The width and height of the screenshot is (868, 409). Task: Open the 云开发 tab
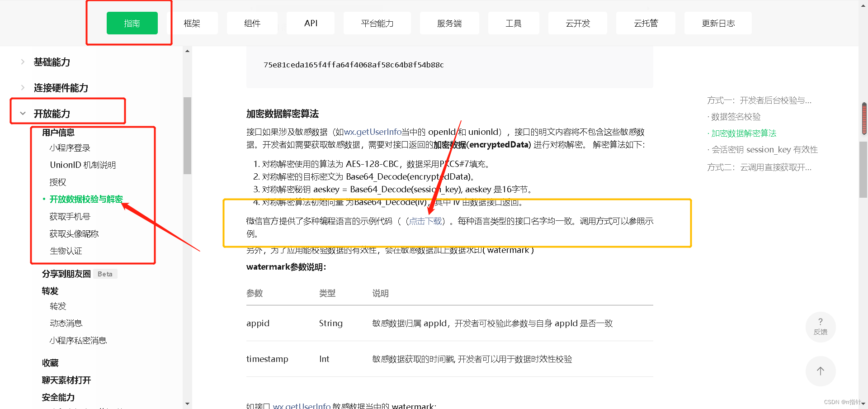pyautogui.click(x=578, y=23)
